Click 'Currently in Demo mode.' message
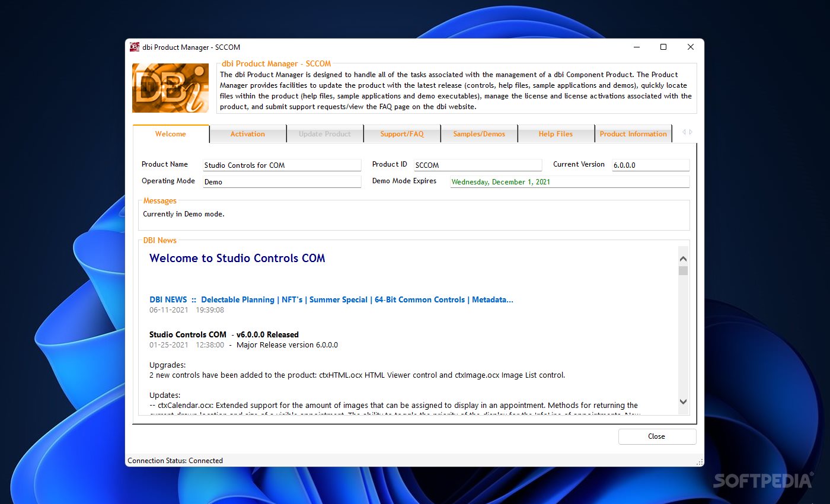The image size is (830, 504). coord(184,214)
